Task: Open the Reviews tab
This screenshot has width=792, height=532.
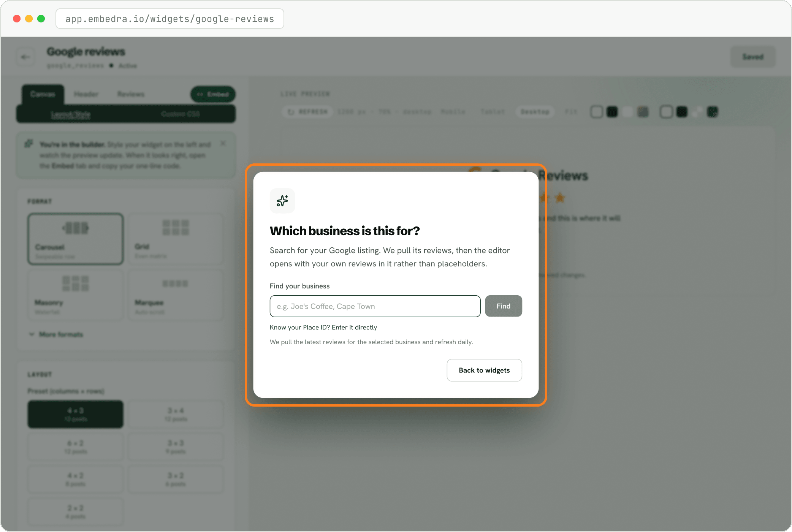Action: point(131,94)
